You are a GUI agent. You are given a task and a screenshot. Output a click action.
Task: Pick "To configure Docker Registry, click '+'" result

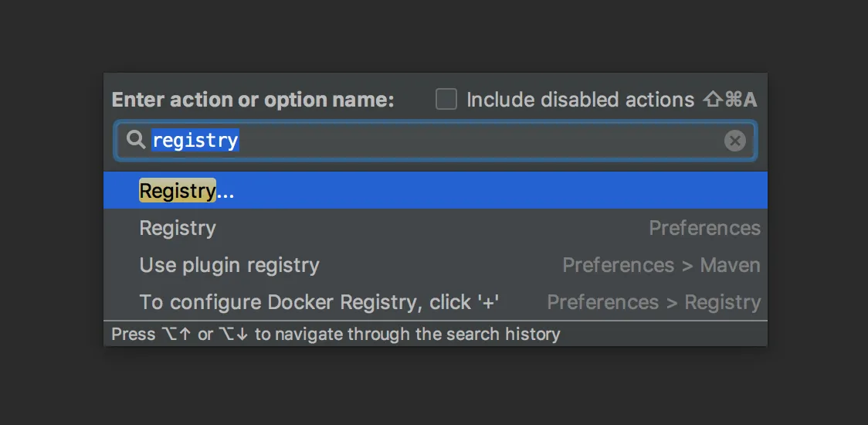pos(435,302)
